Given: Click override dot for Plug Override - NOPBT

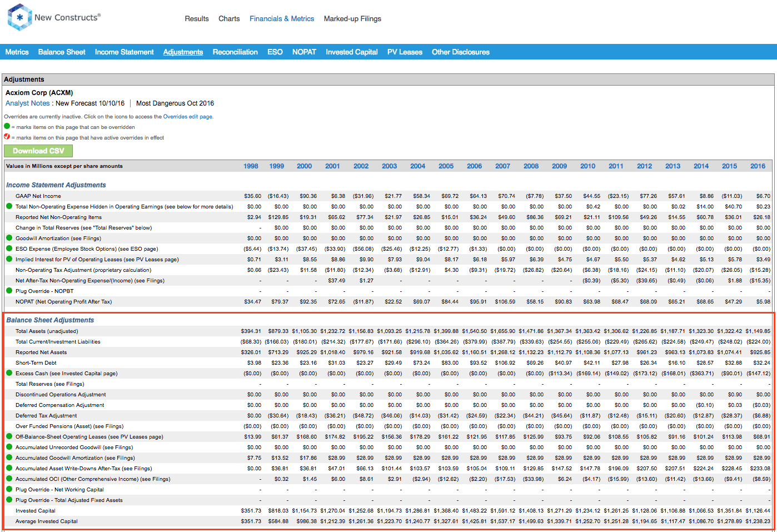Looking at the screenshot, I should (9, 291).
